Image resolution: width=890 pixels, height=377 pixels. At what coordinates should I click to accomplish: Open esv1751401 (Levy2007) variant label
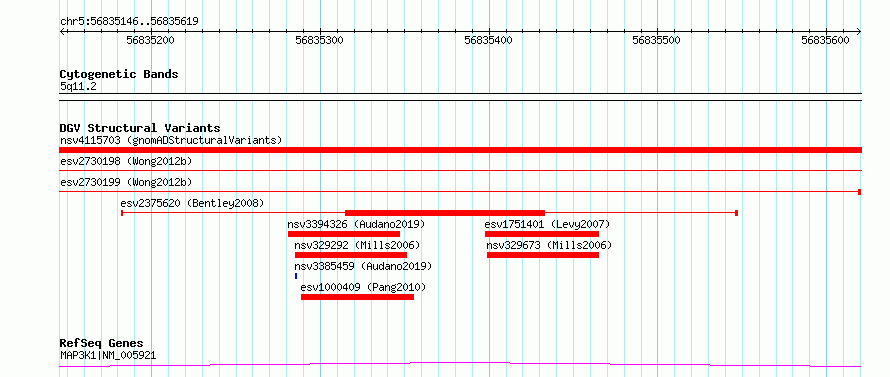(547, 224)
